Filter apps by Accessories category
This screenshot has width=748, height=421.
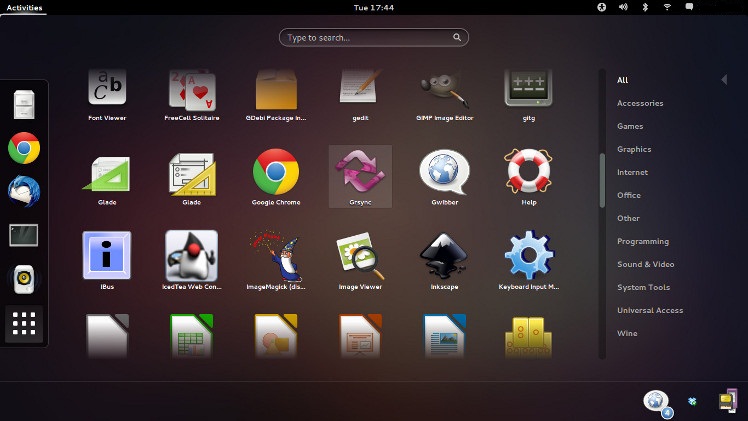click(x=640, y=103)
